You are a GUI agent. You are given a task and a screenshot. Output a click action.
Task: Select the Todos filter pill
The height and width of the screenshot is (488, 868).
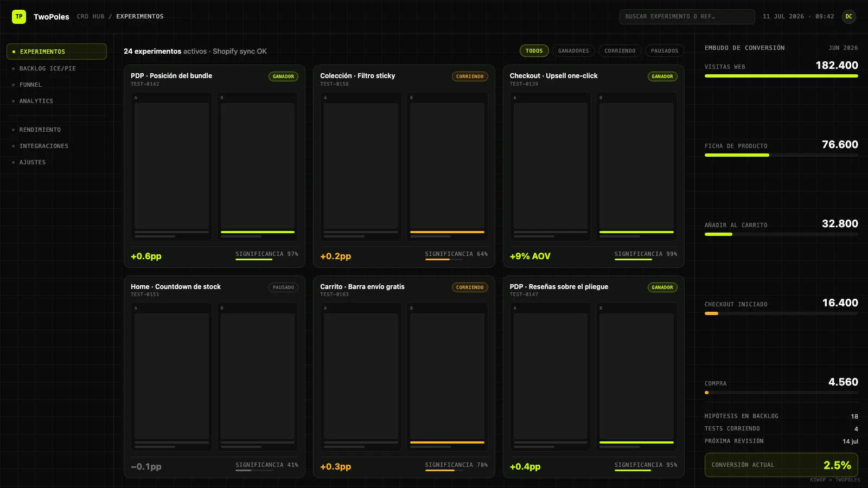pos(534,51)
